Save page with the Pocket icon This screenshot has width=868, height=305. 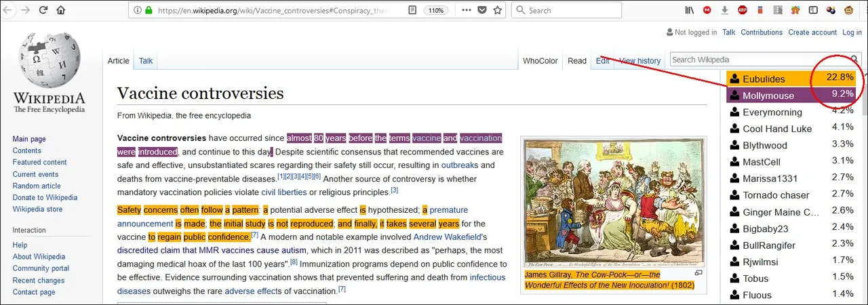point(482,10)
